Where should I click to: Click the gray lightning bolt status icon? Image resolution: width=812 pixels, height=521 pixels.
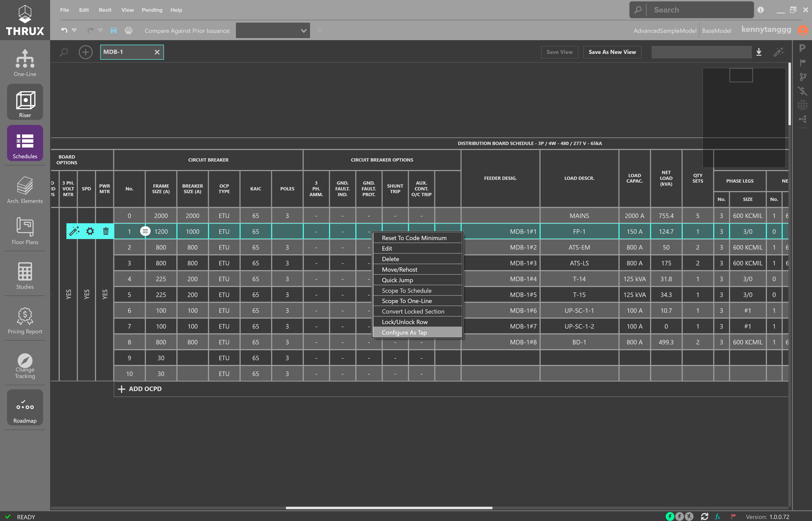[679, 516]
